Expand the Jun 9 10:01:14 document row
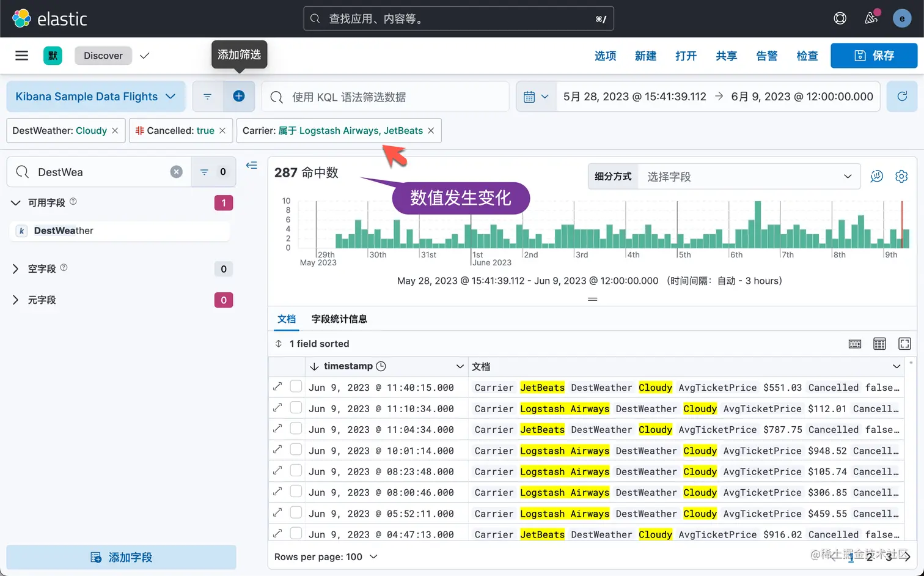924x576 pixels. (277, 450)
